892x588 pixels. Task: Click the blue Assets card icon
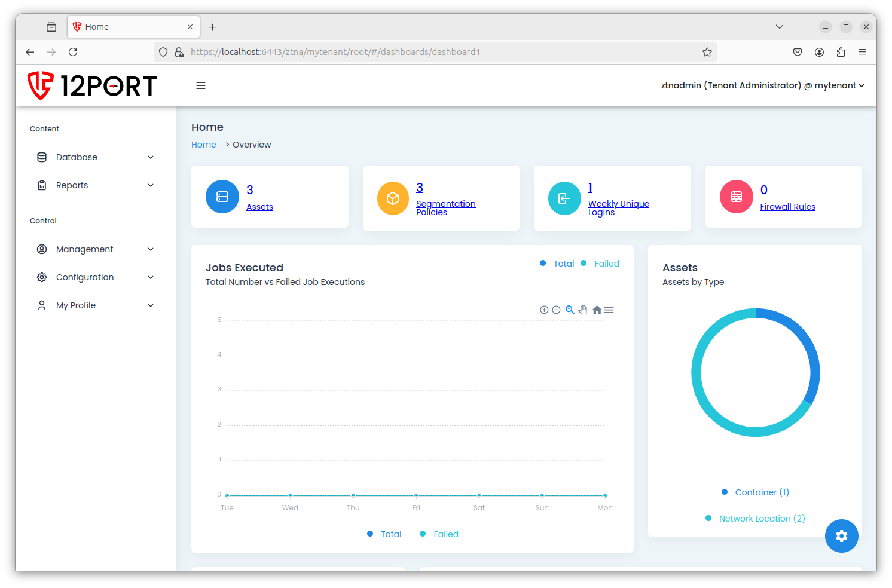(x=222, y=197)
